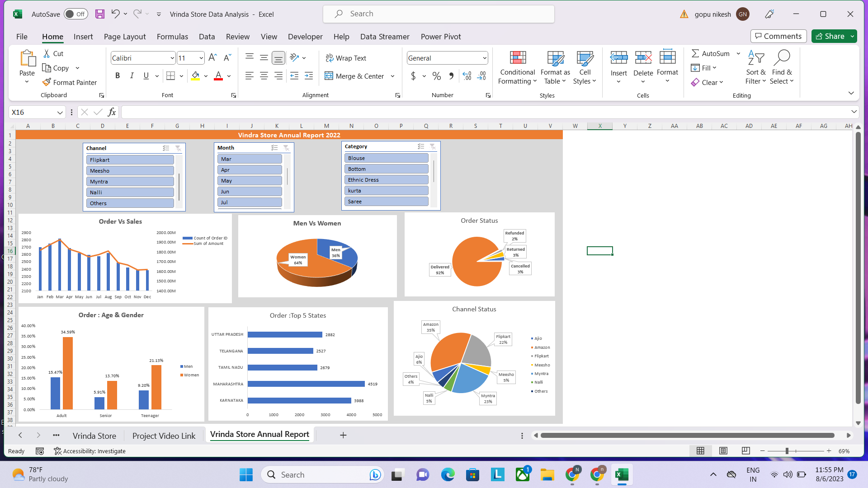Increase decimal places
The width and height of the screenshot is (868, 488).
[x=467, y=76]
